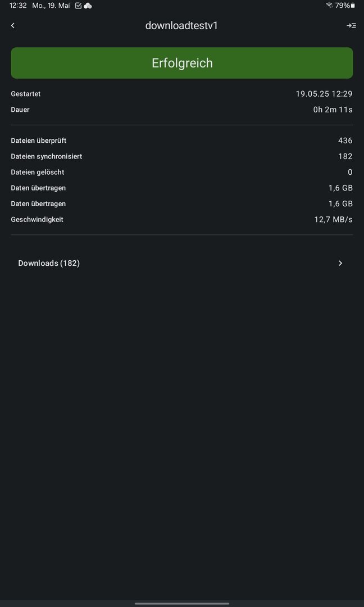
Task: Tap the downloadtestv1 title
Action: [181, 25]
